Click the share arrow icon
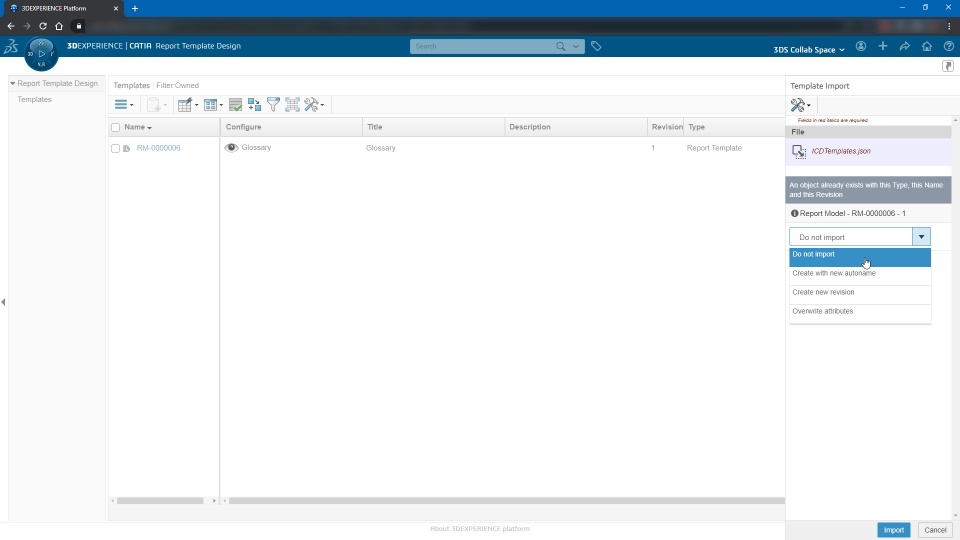Image resolution: width=960 pixels, height=540 pixels. tap(905, 47)
